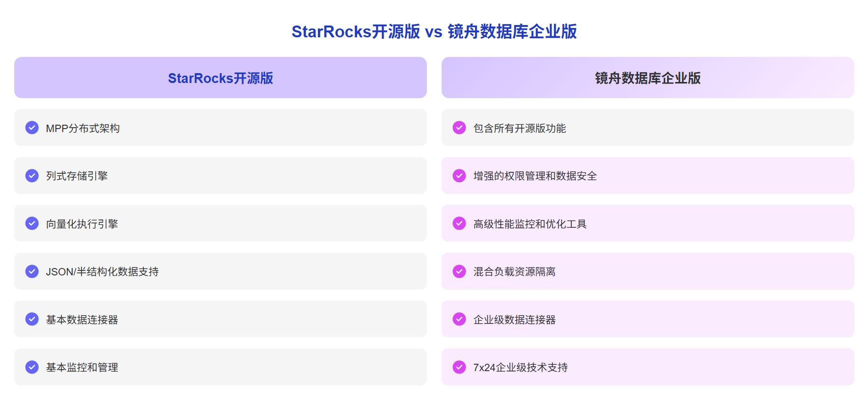The width and height of the screenshot is (868, 405).
Task: Click the MPP分布式架构 feature text
Action: click(83, 129)
